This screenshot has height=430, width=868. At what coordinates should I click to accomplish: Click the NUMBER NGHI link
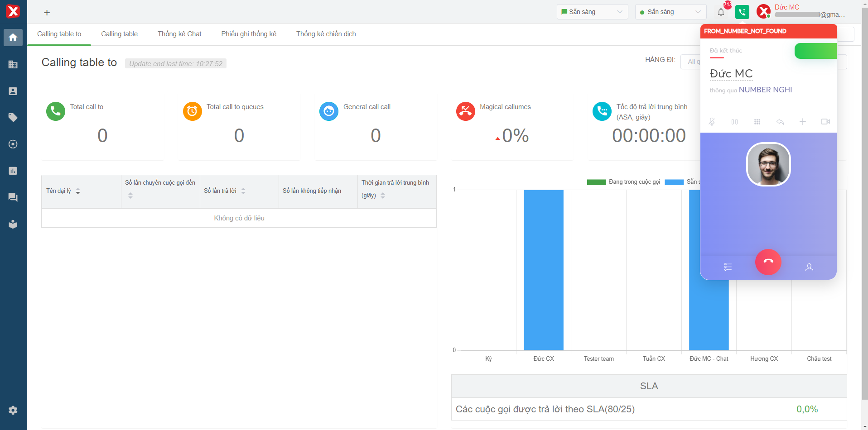point(765,90)
